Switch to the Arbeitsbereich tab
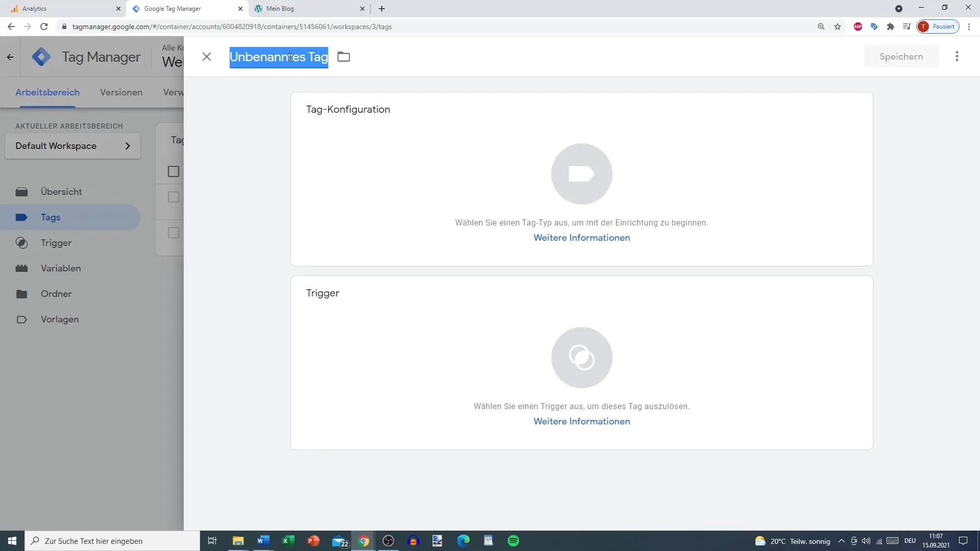The height and width of the screenshot is (551, 980). click(47, 92)
